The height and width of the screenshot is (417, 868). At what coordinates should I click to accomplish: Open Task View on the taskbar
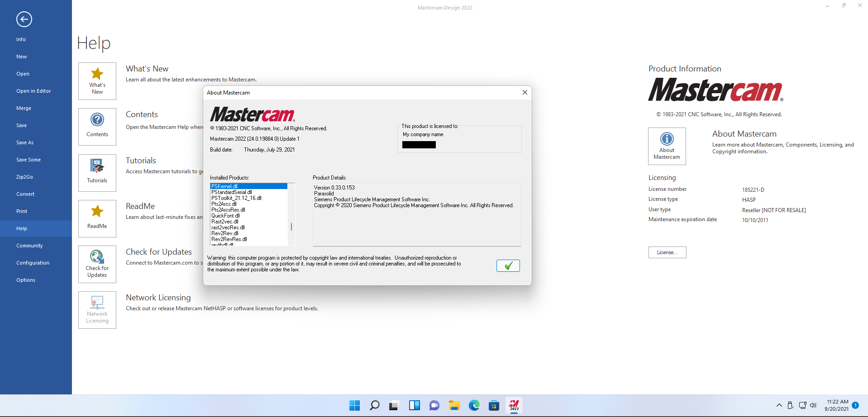point(394,405)
